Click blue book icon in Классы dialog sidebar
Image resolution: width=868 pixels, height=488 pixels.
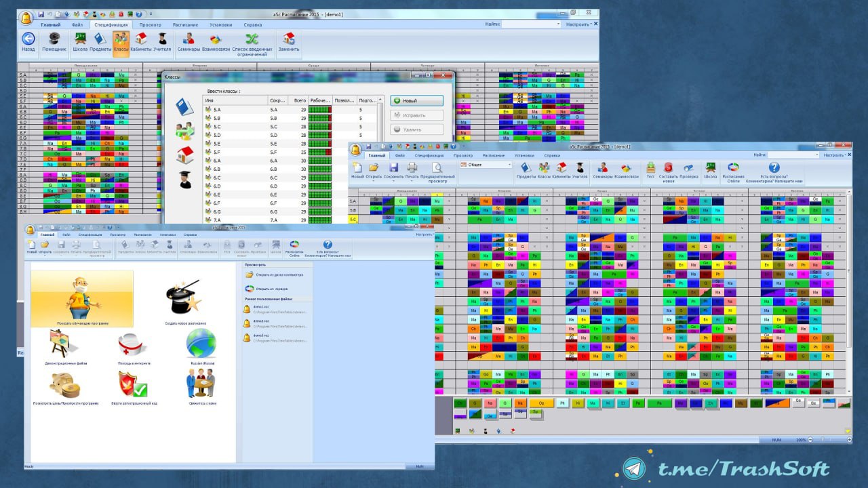(184, 106)
